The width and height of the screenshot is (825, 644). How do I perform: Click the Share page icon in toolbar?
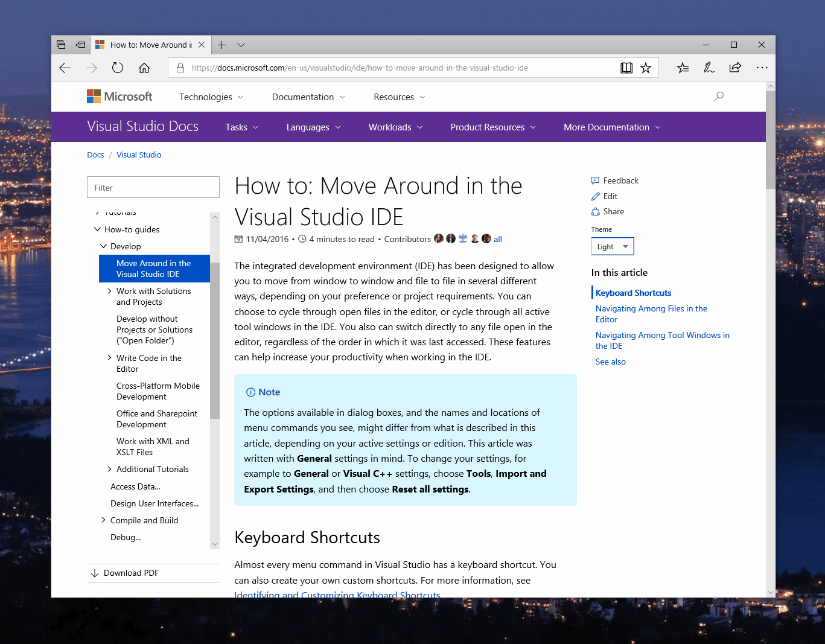pos(735,68)
